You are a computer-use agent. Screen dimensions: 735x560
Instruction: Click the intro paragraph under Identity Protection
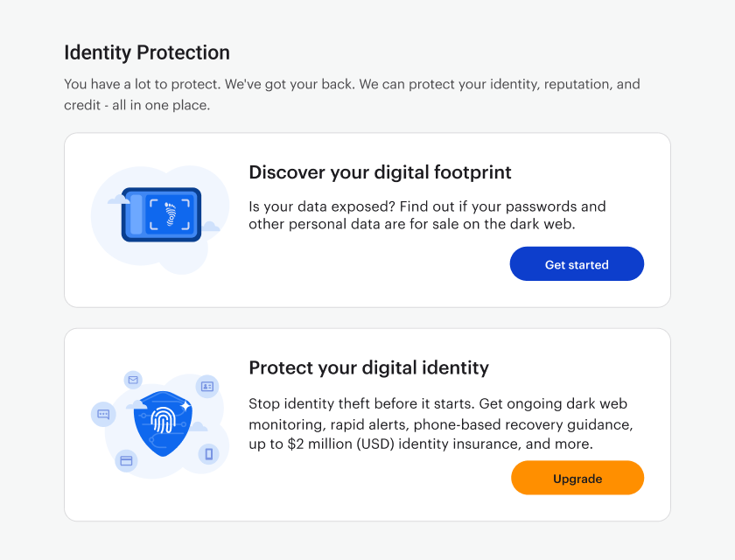click(352, 94)
